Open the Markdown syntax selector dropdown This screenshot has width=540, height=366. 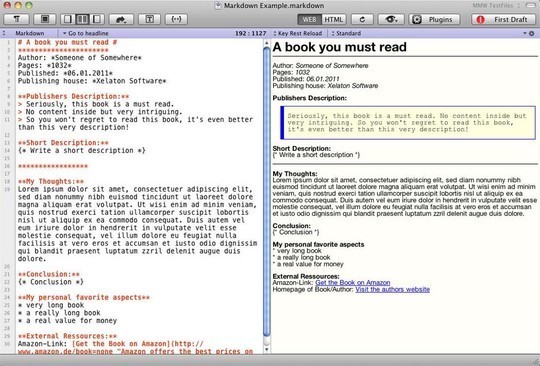(27, 33)
